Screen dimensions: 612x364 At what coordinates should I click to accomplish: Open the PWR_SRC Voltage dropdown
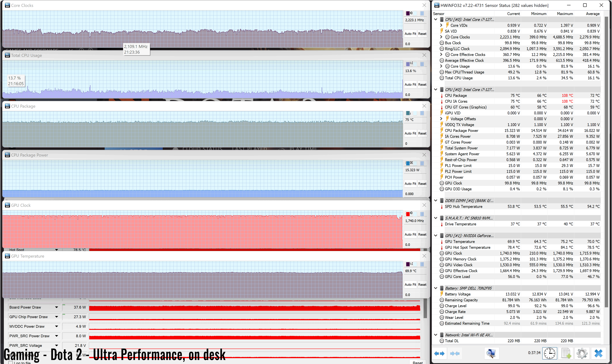coord(56,346)
